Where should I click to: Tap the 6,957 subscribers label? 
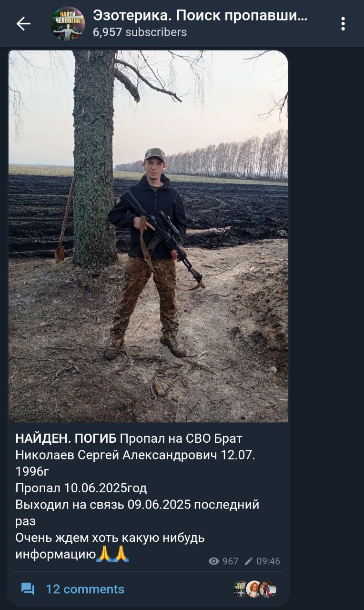click(x=140, y=32)
